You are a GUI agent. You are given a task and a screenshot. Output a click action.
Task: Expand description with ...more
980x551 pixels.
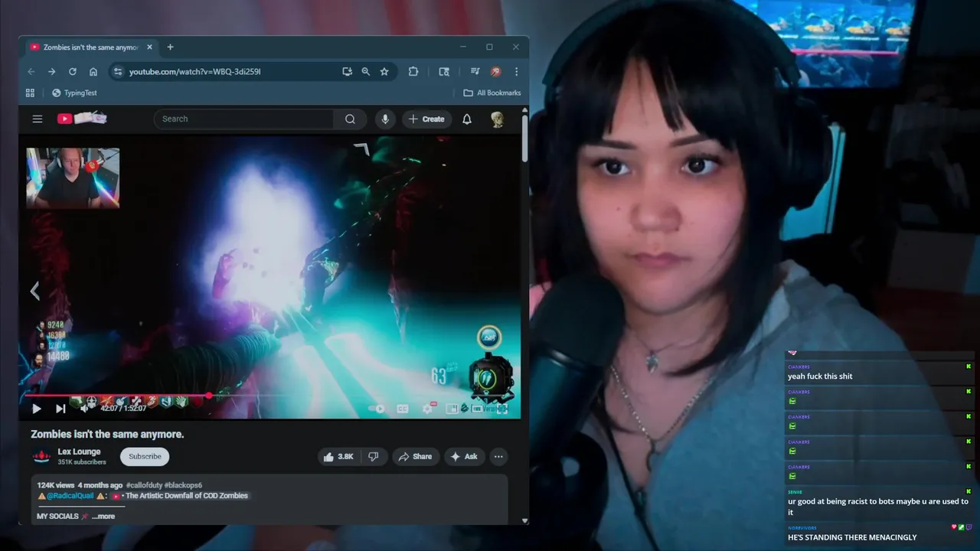tap(103, 517)
